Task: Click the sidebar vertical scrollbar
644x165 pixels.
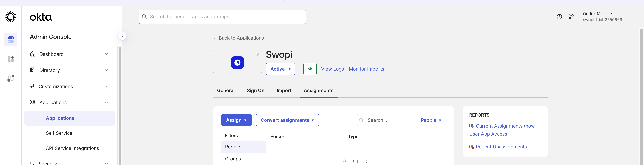Action: coord(120,106)
